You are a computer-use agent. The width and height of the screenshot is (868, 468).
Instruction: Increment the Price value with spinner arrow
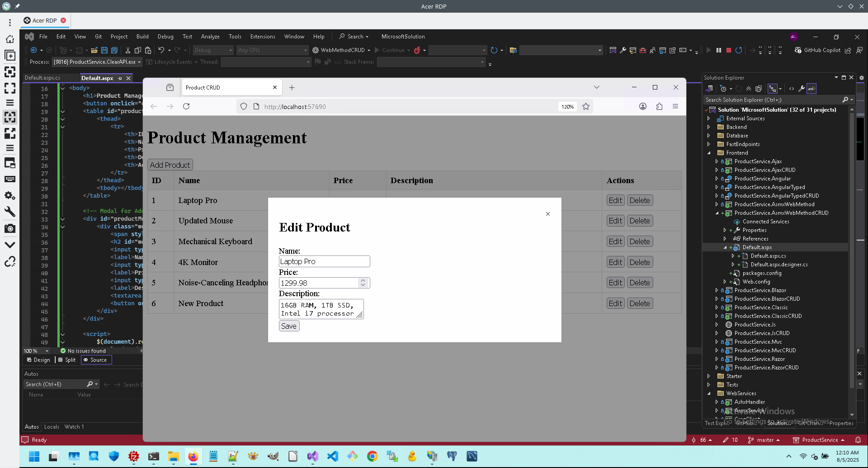363,280
